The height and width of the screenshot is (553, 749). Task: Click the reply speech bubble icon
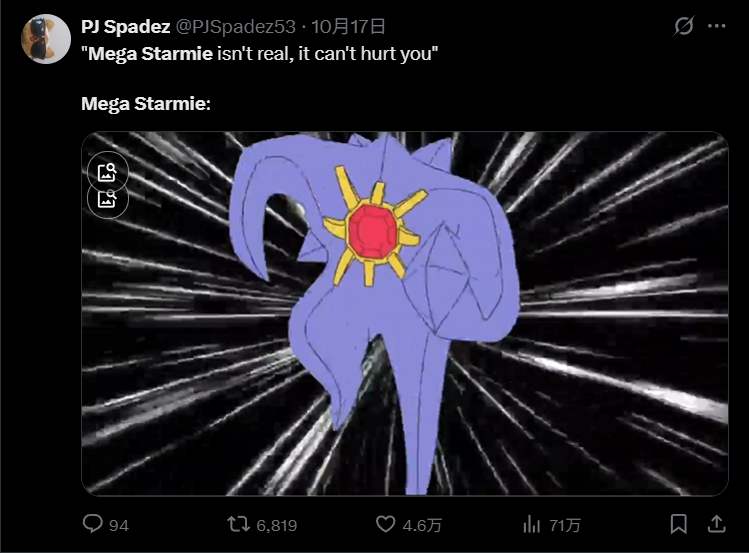click(x=92, y=523)
